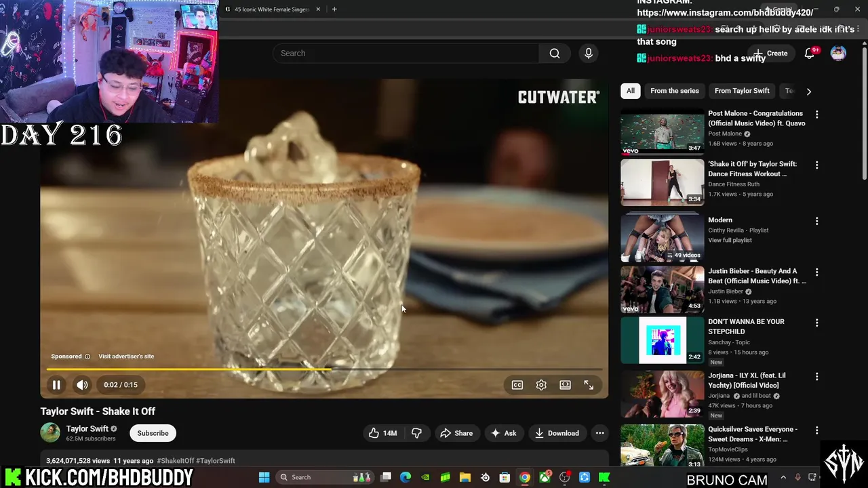Image resolution: width=868 pixels, height=488 pixels.
Task: Open Kick app from taskbar
Action: (x=604, y=478)
